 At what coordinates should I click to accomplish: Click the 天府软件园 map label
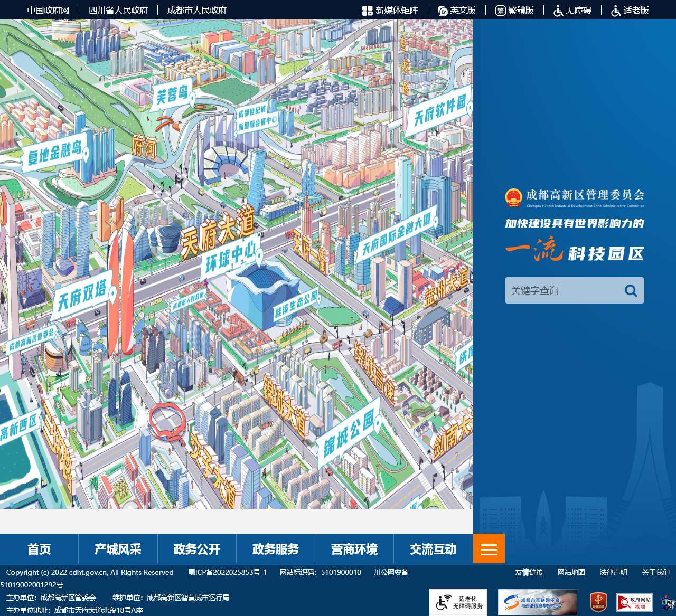pos(440,112)
